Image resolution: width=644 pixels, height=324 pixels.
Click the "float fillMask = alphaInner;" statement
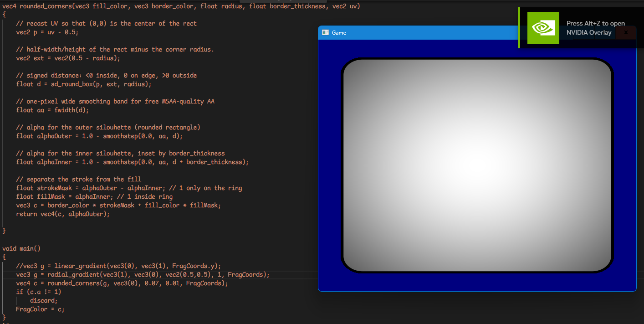[x=65, y=196]
